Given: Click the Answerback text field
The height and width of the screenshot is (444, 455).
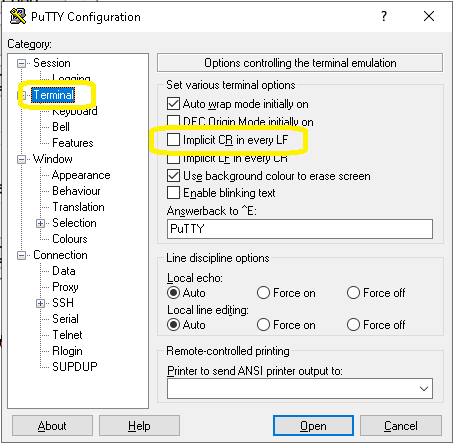Looking at the screenshot, I should click(300, 229).
